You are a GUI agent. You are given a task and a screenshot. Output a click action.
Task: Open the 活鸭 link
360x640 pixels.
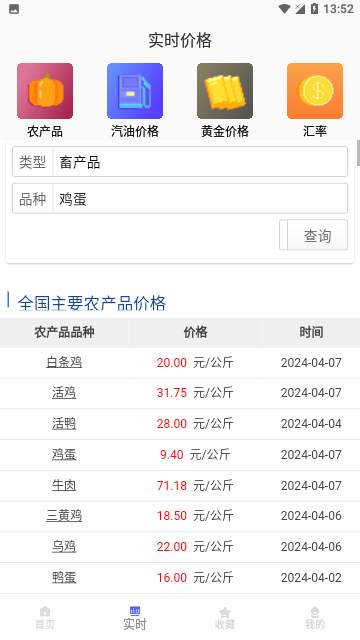64,424
